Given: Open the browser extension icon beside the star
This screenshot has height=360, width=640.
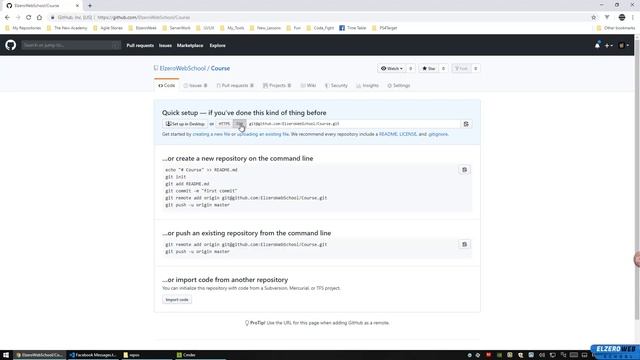Looking at the screenshot, I should 607,17.
